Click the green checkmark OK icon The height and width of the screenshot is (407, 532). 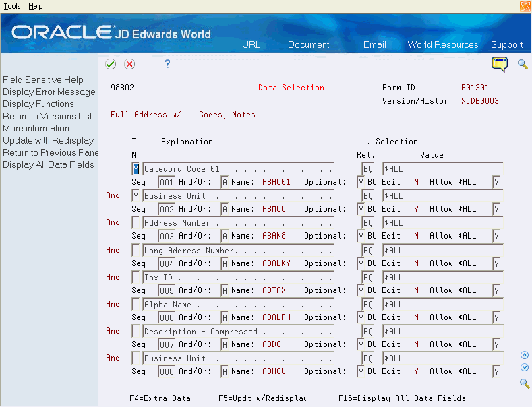(x=111, y=64)
